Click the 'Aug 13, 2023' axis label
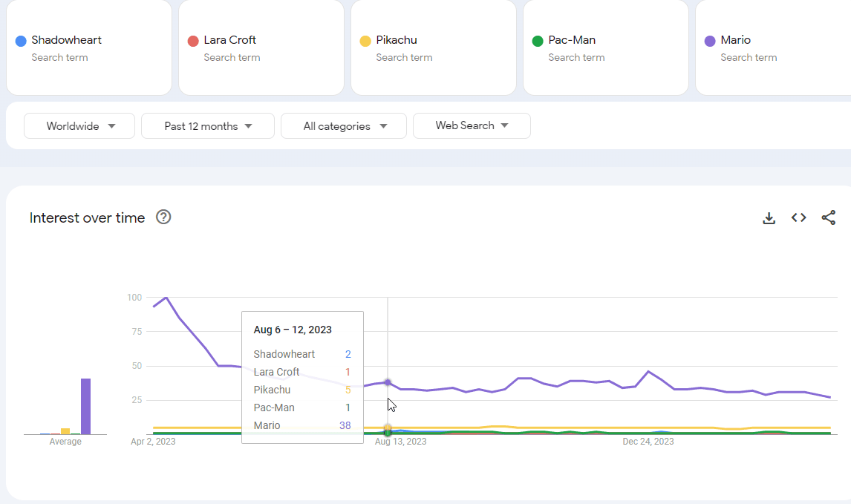Screen dimensions: 851x504 [x=400, y=442]
